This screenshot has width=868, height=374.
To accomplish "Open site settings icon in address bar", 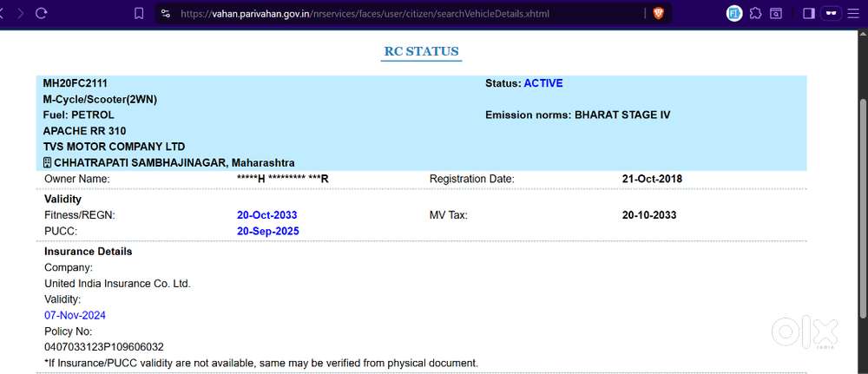I will (x=166, y=14).
